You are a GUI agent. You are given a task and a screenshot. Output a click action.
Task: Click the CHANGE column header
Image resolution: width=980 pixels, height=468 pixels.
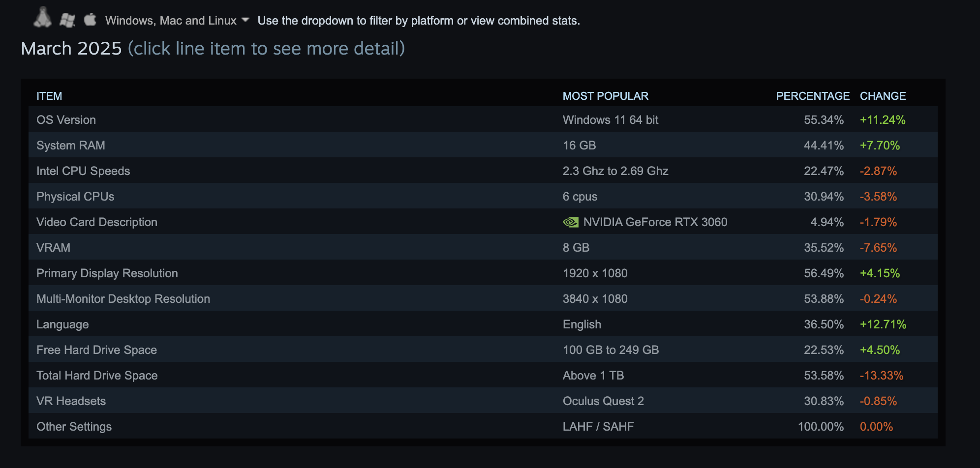click(x=883, y=96)
